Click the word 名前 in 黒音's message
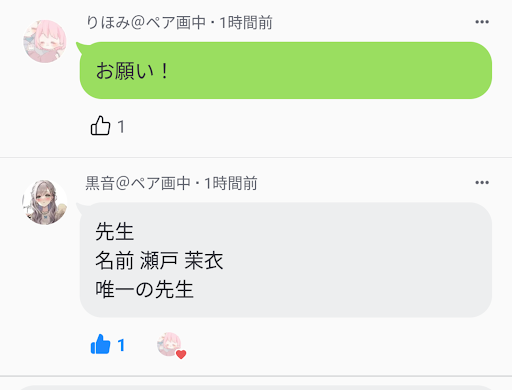512x390 pixels. click(x=115, y=260)
